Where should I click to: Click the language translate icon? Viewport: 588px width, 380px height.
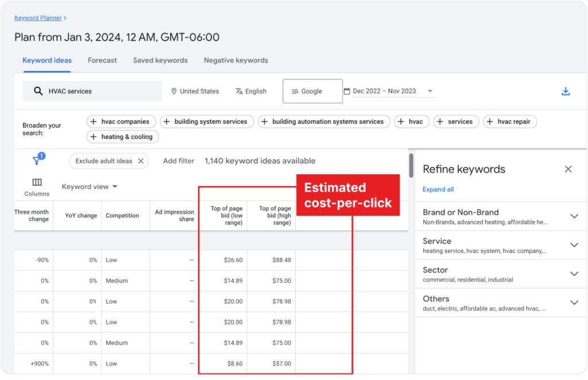(239, 91)
